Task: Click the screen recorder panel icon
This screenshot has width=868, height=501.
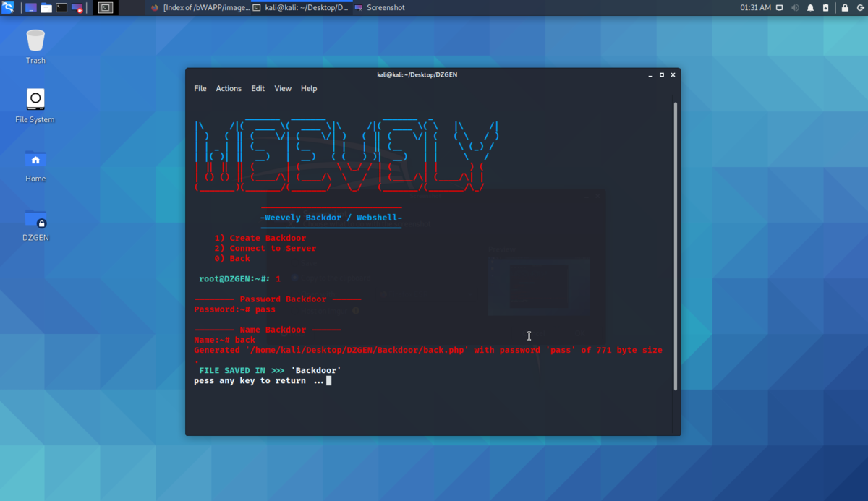Action: tap(77, 7)
